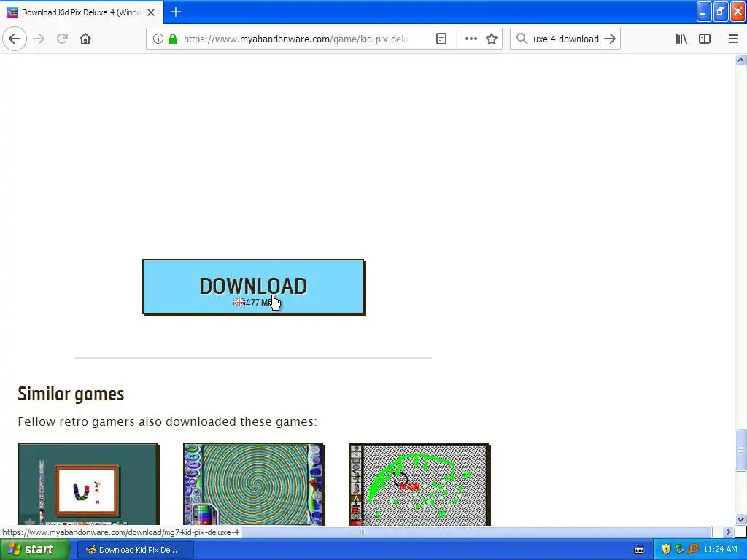Screen dimensions: 747x560
Task: Click the 'uxe 4 download' search box
Action: [x=565, y=39]
